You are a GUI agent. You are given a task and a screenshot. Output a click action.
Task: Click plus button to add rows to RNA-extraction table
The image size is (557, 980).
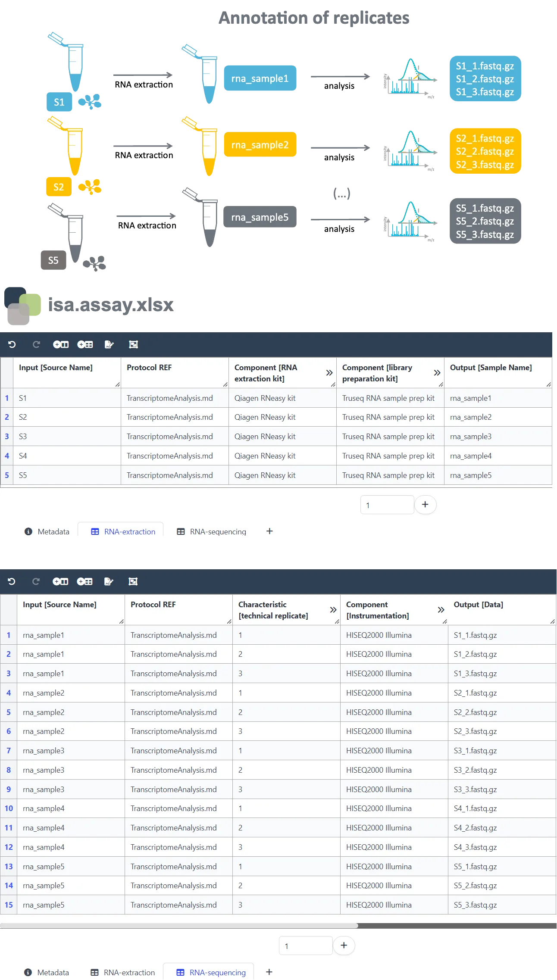[425, 505]
